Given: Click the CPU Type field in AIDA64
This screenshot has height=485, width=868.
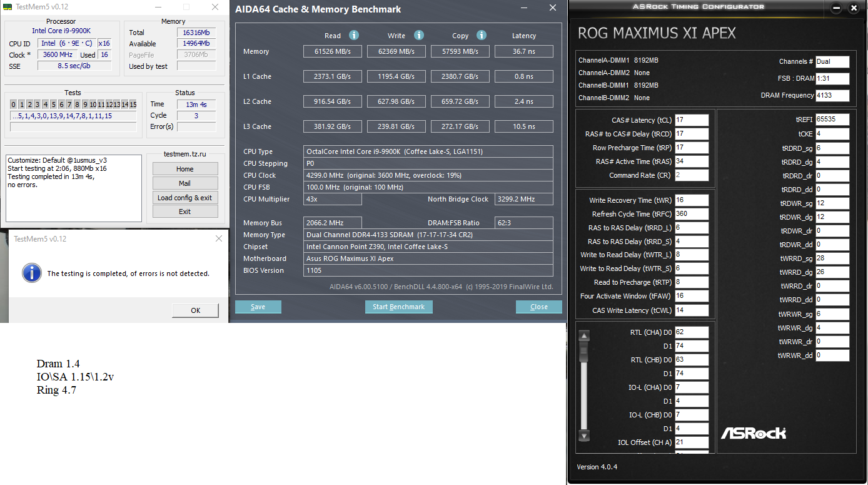Looking at the screenshot, I should pos(428,151).
